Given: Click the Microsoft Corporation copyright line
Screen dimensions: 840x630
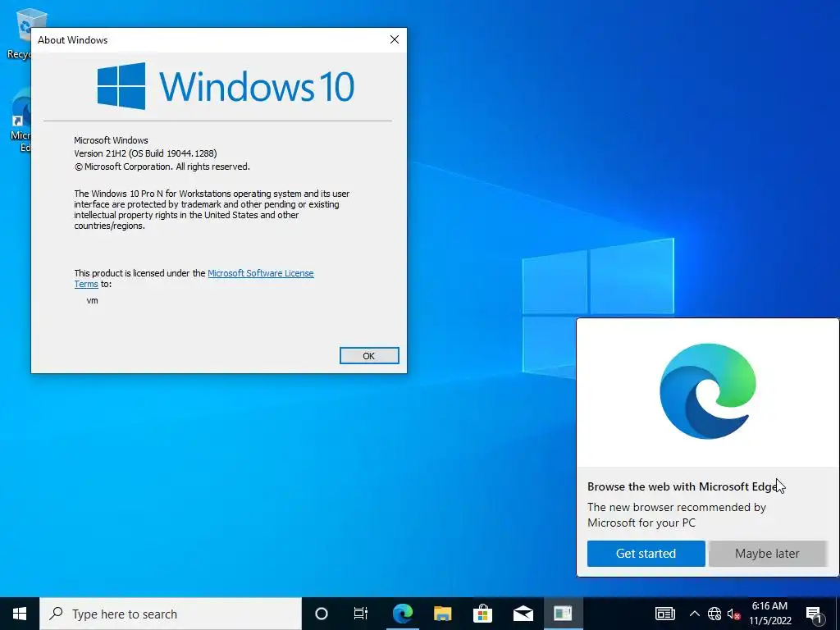Looking at the screenshot, I should click(x=162, y=167).
